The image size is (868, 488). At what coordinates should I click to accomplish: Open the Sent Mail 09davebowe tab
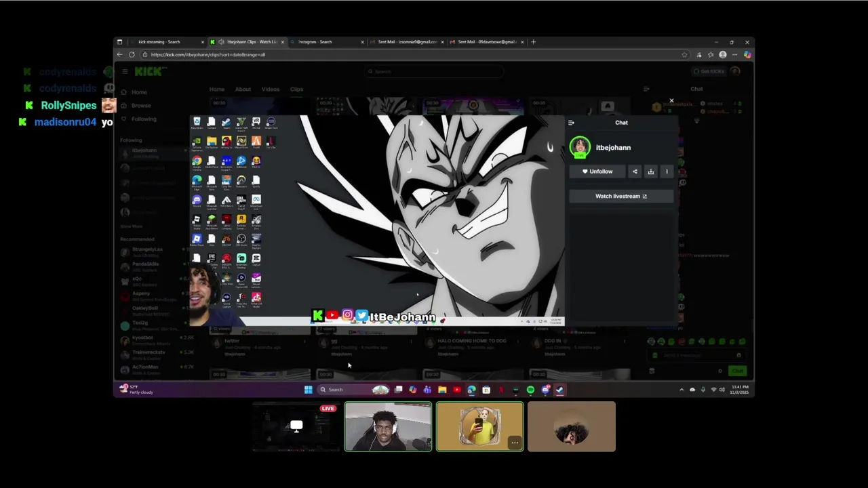pos(488,42)
